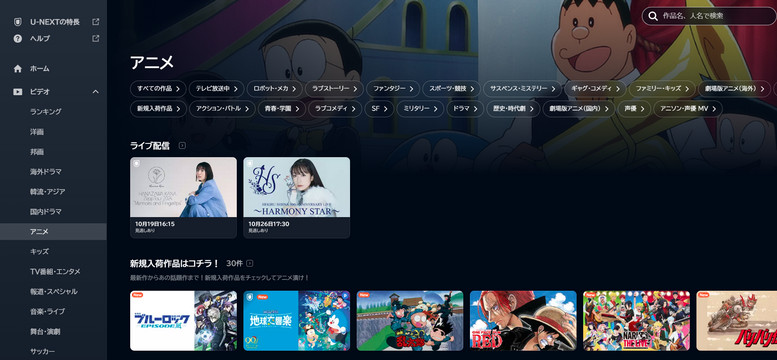The width and height of the screenshot is (777, 360).
Task: Open the SF genre chip
Action: pos(379,109)
